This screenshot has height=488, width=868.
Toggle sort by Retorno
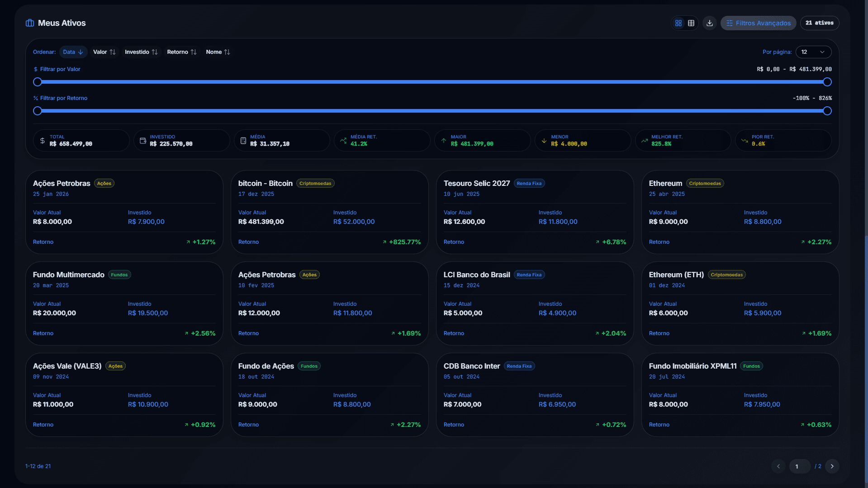coord(181,52)
